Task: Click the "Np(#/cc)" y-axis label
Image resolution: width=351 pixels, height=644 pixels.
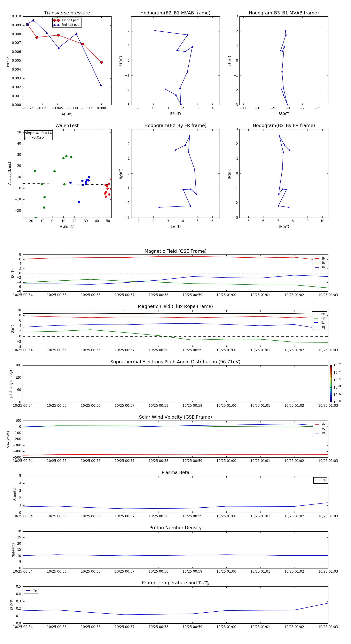Action: point(13,550)
